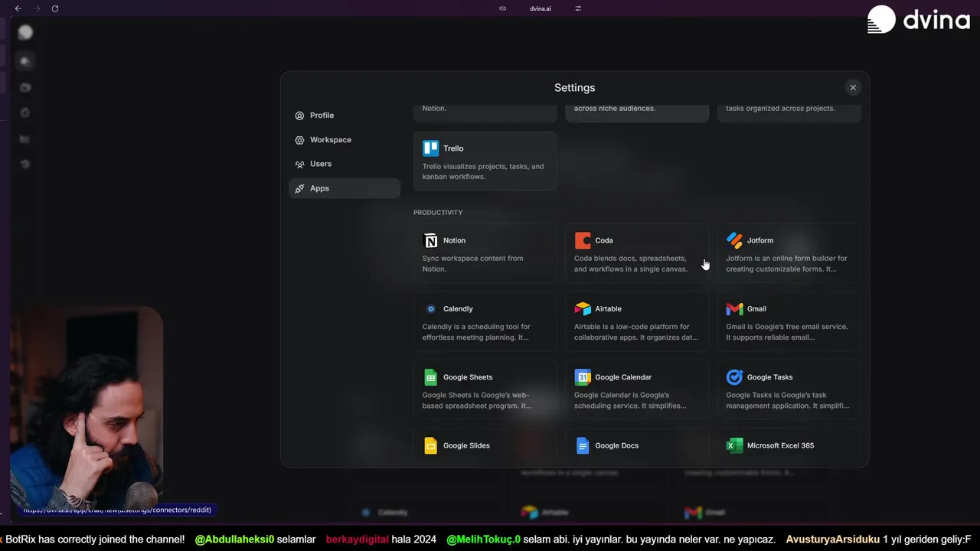Click the Microsoft Excel 365 icon
This screenshot has width=980, height=551.
(x=734, y=445)
